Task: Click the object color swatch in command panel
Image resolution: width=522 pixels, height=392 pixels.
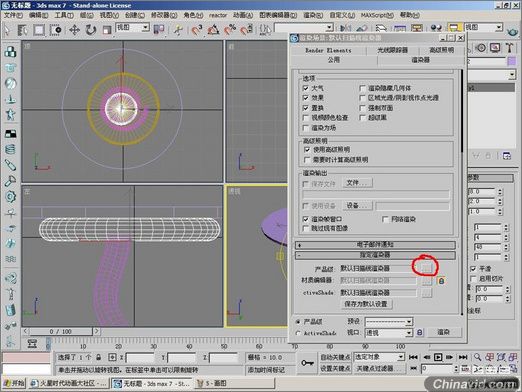Action: (512, 61)
